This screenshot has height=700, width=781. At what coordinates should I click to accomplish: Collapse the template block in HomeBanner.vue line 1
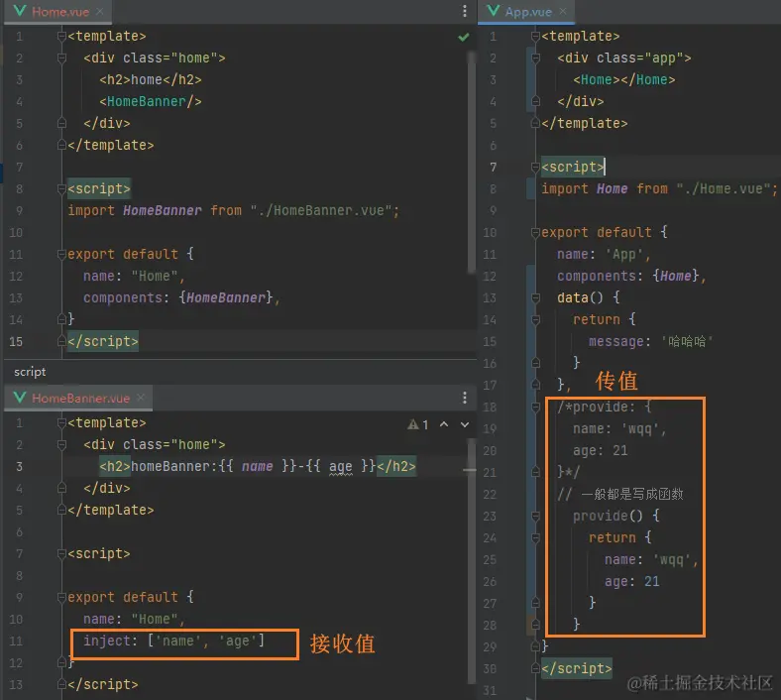pos(61,423)
